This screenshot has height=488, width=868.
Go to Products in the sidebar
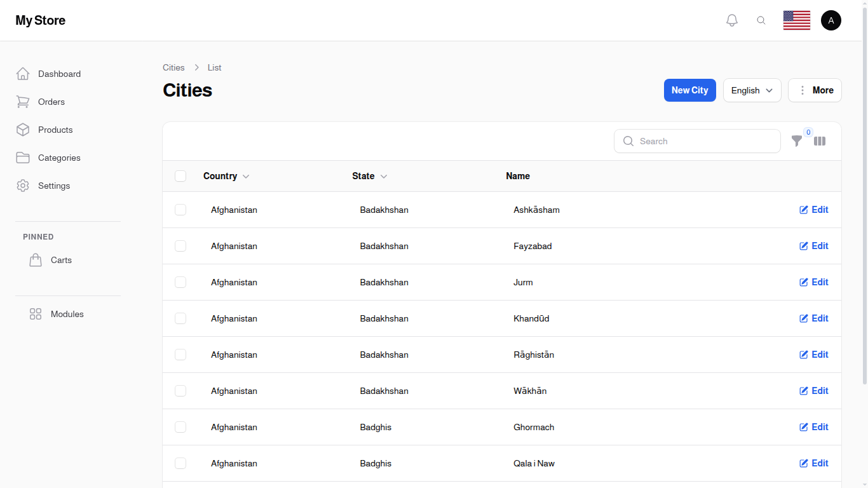coord(55,130)
